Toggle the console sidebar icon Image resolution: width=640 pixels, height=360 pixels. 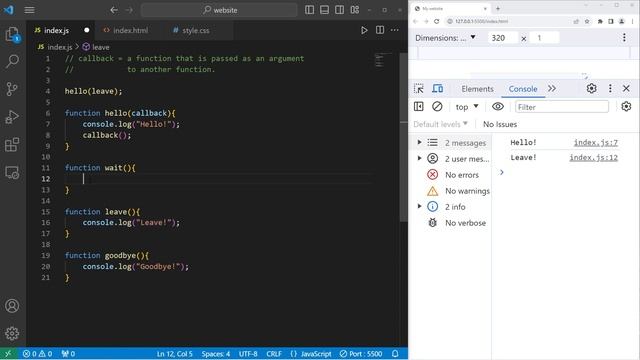tap(419, 107)
